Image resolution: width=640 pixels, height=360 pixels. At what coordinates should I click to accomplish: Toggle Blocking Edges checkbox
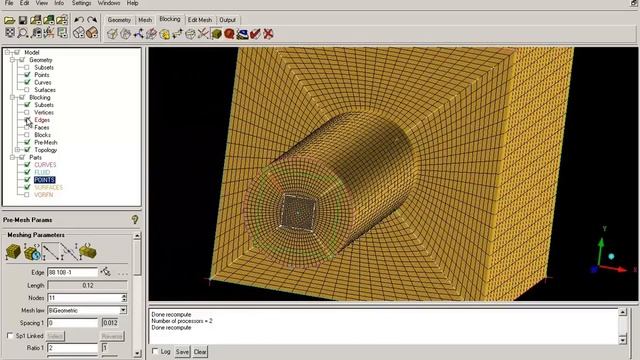click(27, 120)
